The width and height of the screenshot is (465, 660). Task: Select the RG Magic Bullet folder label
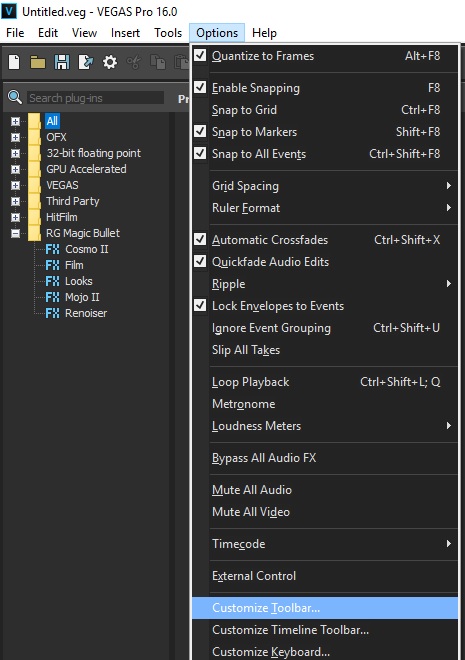click(83, 233)
